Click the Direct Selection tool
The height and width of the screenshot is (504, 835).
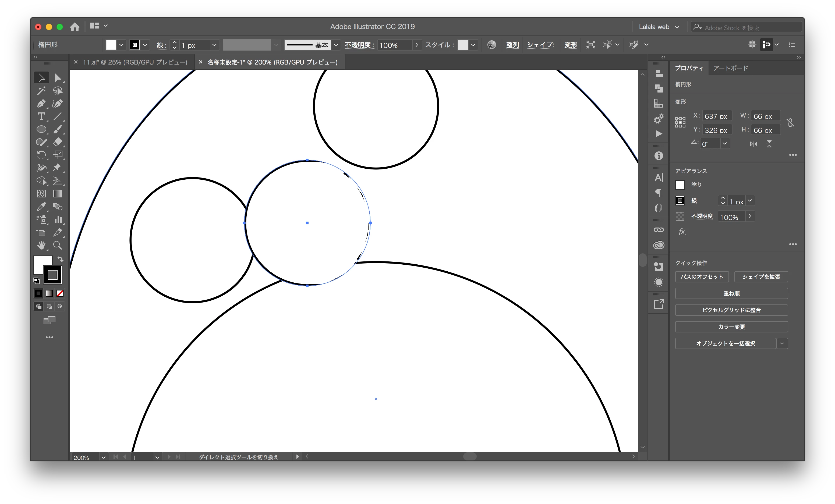click(x=58, y=78)
